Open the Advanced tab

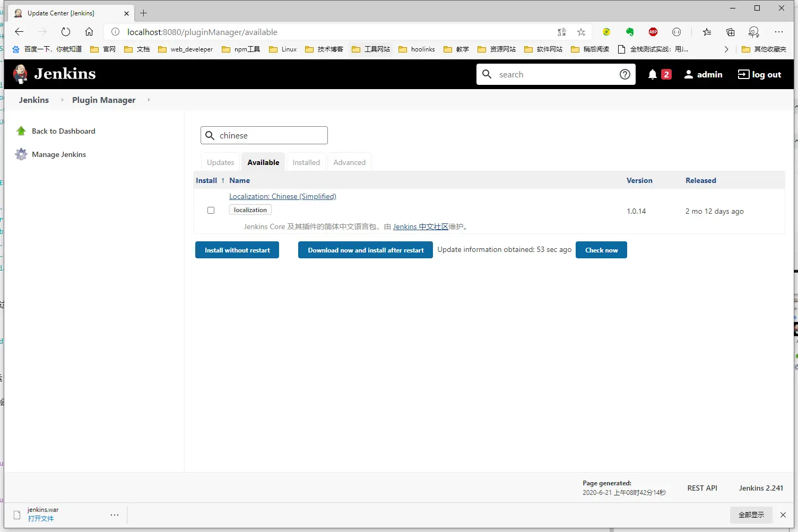349,162
